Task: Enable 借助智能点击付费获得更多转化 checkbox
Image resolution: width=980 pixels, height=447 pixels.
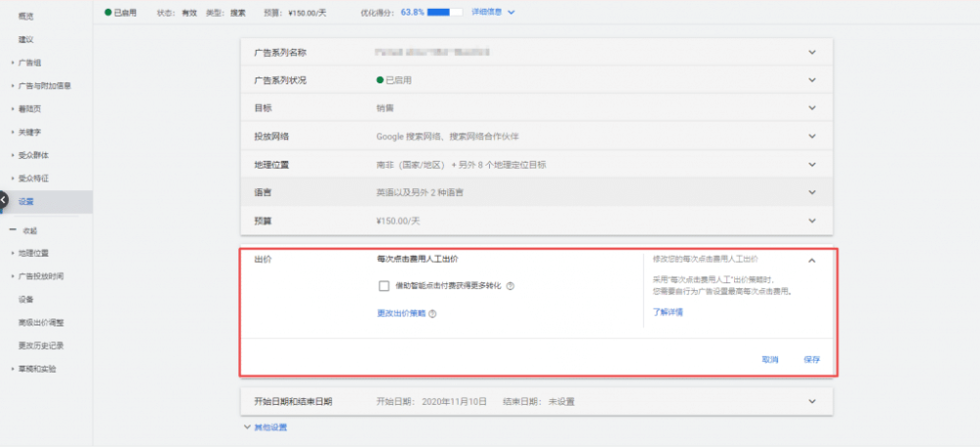Action: coord(384,286)
